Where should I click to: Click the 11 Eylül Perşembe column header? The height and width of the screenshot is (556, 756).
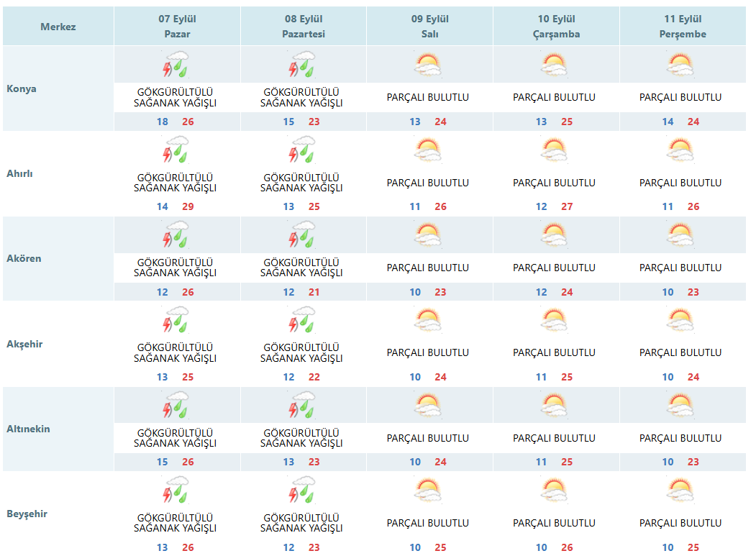click(x=683, y=27)
